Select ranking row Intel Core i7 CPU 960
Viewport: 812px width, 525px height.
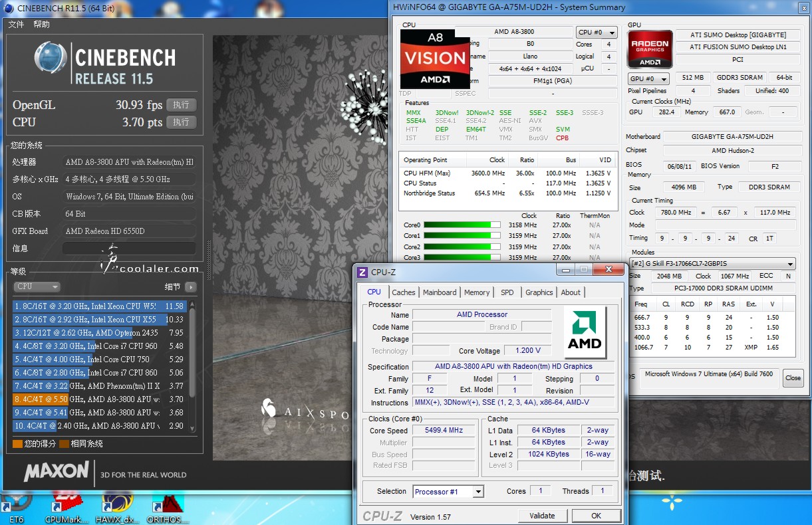click(x=99, y=346)
